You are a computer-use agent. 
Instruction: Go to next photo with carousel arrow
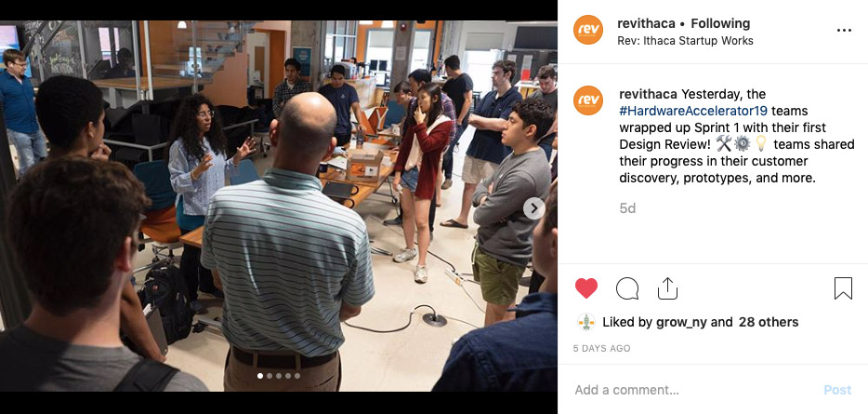tap(533, 208)
